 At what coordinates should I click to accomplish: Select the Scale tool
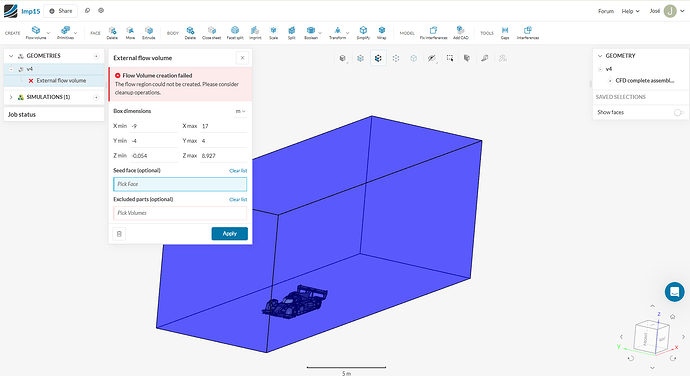pyautogui.click(x=273, y=33)
